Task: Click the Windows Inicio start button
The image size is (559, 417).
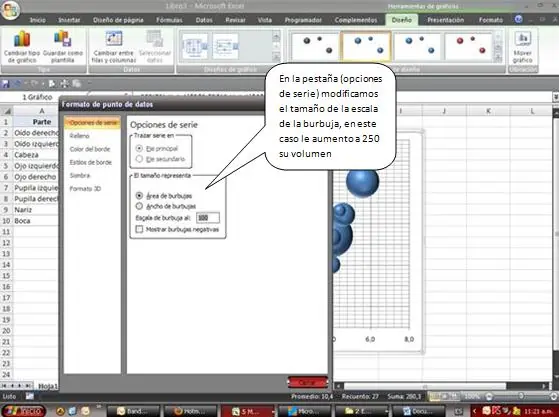Action: pyautogui.click(x=24, y=411)
